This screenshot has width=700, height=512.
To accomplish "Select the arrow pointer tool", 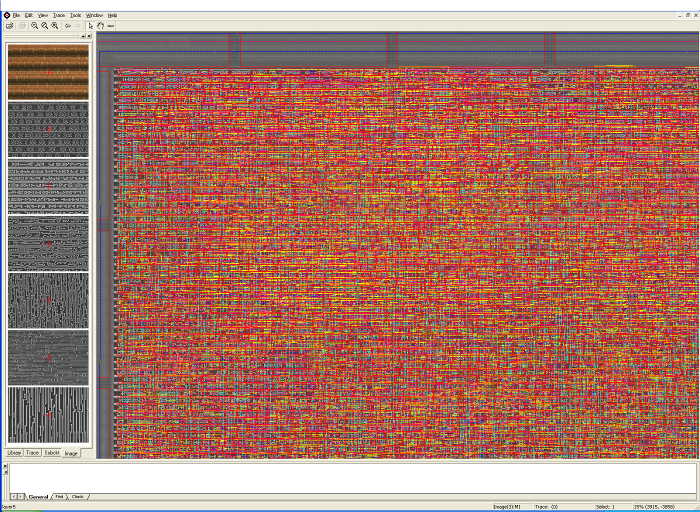I will [91, 26].
